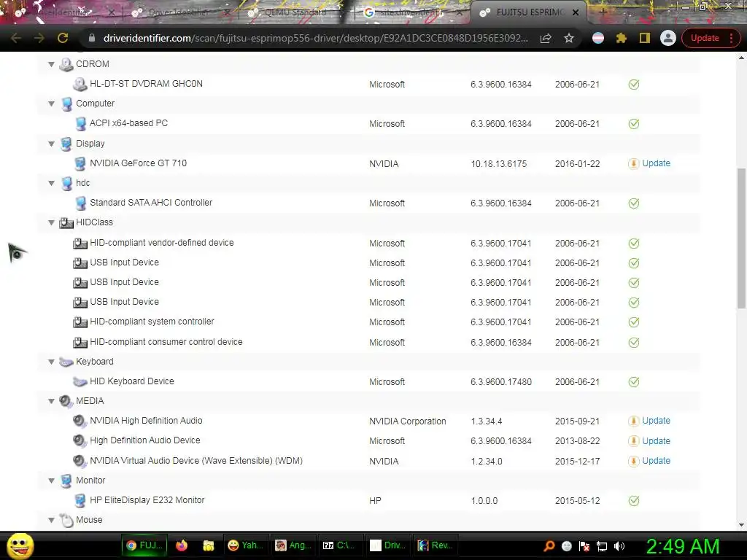Click Update link for High Definition Audio Device
747x560 pixels.
(x=656, y=441)
